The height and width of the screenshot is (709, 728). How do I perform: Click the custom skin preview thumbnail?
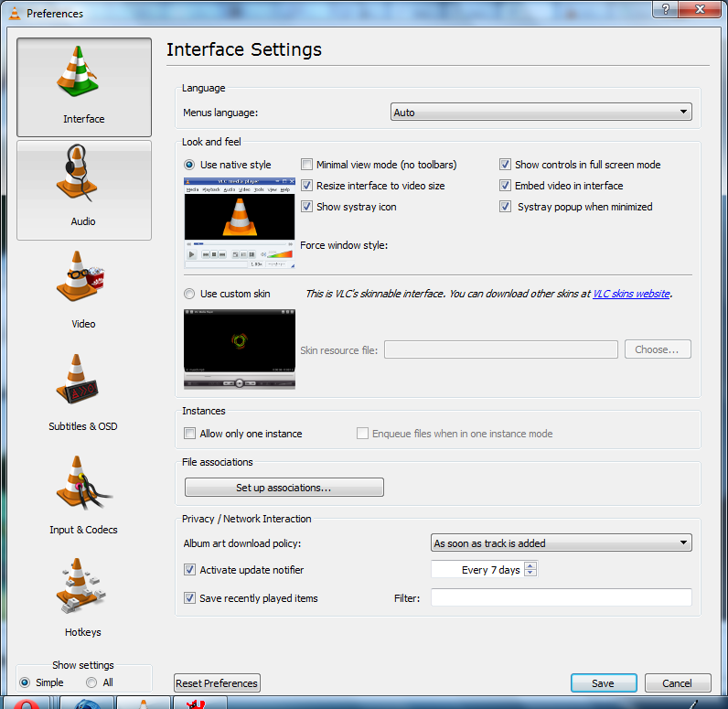point(240,349)
